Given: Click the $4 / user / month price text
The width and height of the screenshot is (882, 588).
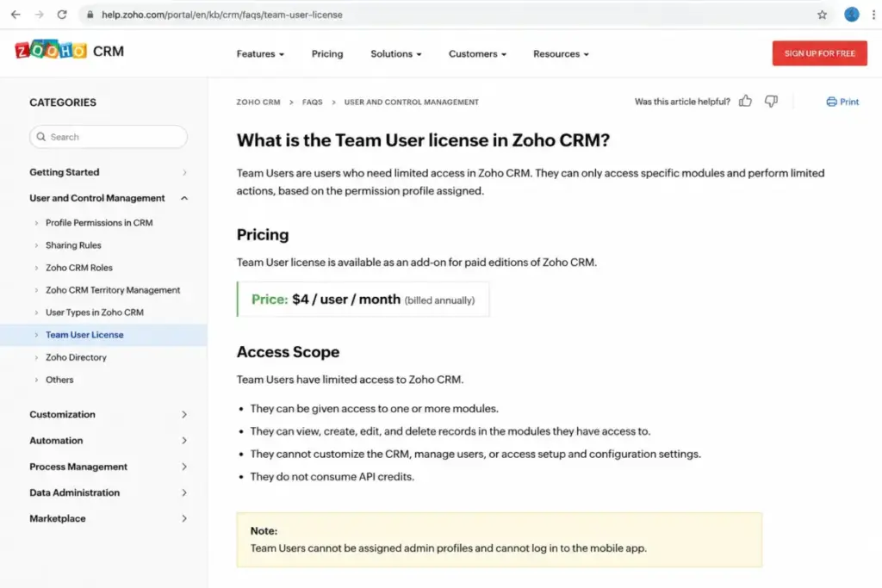Looking at the screenshot, I should [x=346, y=299].
